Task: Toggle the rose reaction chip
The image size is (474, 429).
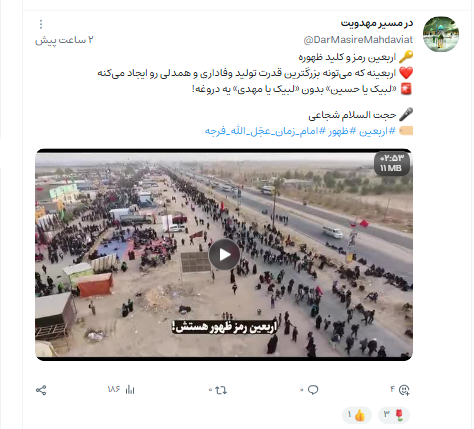Action: (394, 415)
